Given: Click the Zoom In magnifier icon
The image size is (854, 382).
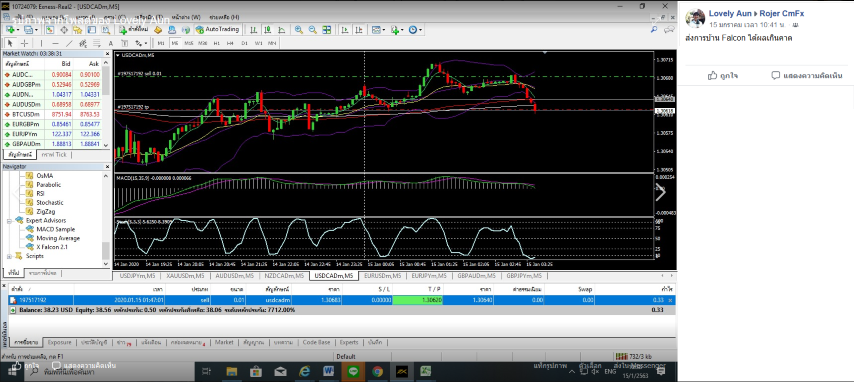Looking at the screenshot, I should tap(298, 30).
